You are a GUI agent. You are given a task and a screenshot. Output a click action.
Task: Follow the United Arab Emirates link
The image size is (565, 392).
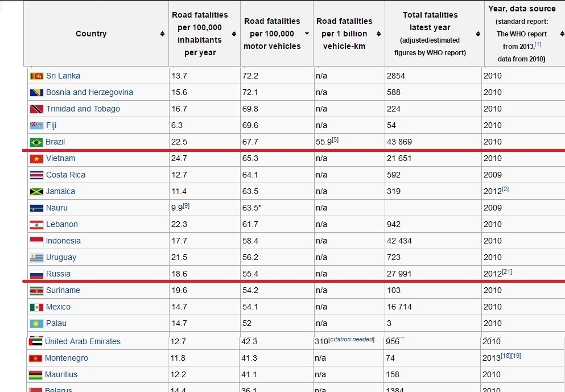pyautogui.click(x=83, y=341)
